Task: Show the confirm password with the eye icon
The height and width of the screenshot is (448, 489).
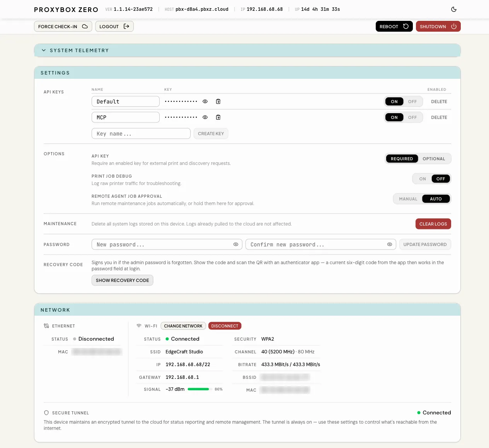Action: click(390, 244)
